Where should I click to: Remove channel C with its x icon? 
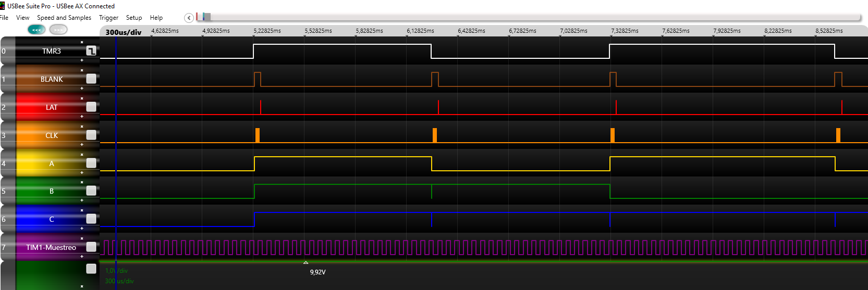coord(82,210)
